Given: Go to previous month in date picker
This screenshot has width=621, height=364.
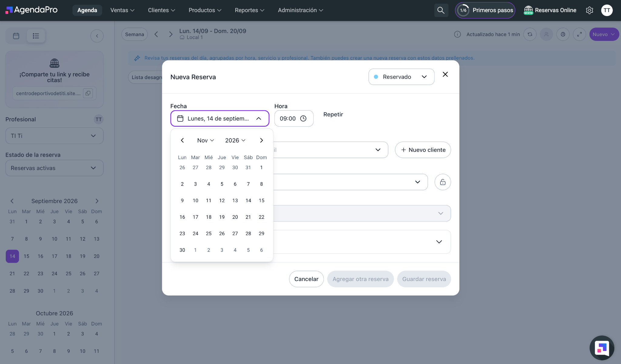Looking at the screenshot, I should pos(182,140).
